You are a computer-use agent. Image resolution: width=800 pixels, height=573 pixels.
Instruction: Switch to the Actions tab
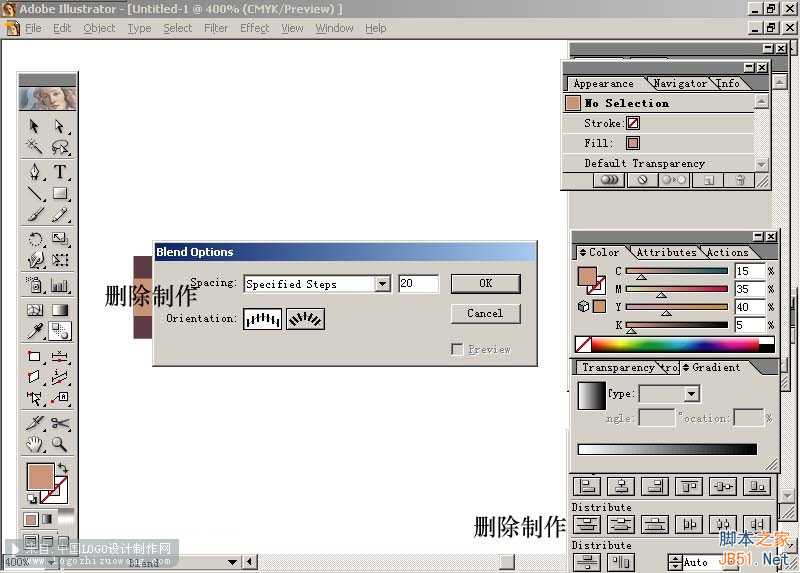pos(727,252)
